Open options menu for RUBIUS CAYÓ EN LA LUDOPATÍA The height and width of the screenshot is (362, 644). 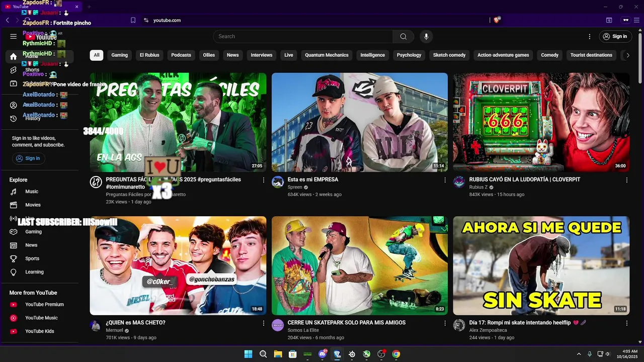click(x=627, y=180)
